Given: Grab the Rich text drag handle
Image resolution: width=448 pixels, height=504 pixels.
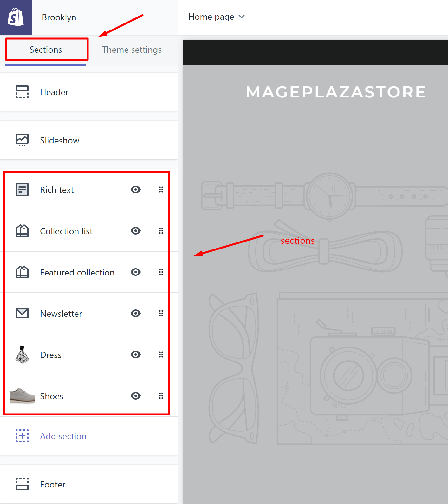Looking at the screenshot, I should pyautogui.click(x=161, y=189).
